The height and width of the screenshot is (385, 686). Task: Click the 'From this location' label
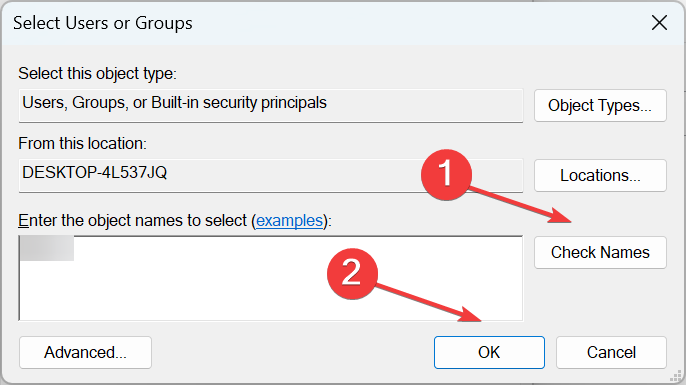click(x=82, y=144)
